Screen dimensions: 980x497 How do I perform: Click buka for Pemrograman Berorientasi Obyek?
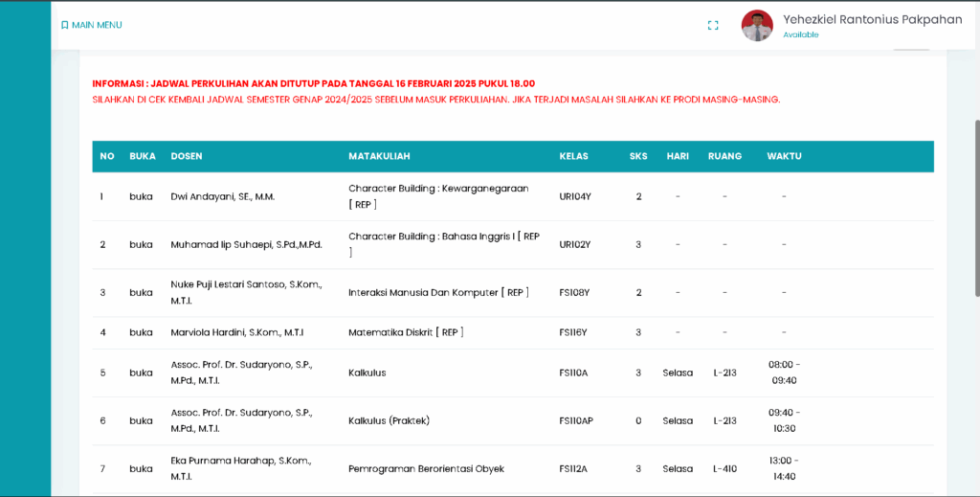[141, 468]
